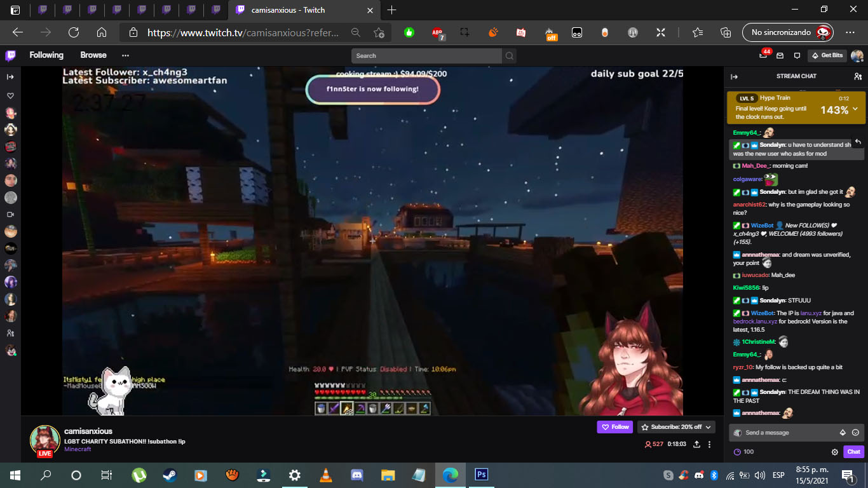
Task: Share the stream via share icon
Action: (x=696, y=444)
